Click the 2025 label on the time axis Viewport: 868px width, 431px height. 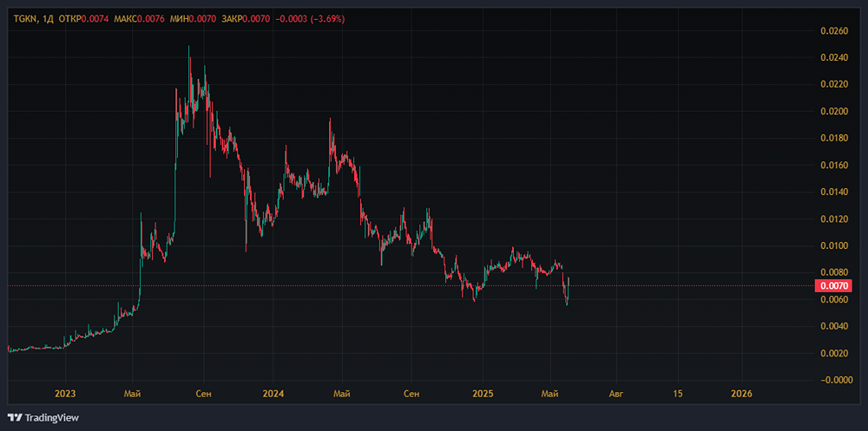pyautogui.click(x=483, y=394)
